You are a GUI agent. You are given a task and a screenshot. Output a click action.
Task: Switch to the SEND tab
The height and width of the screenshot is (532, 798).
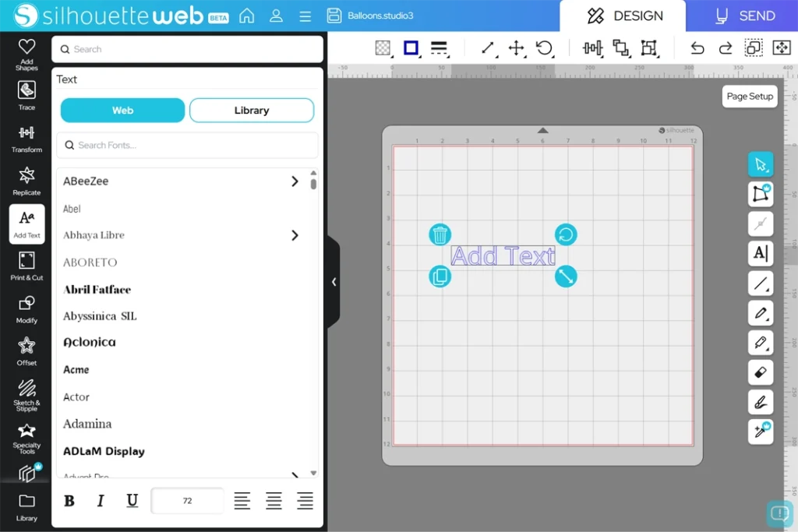coord(745,16)
